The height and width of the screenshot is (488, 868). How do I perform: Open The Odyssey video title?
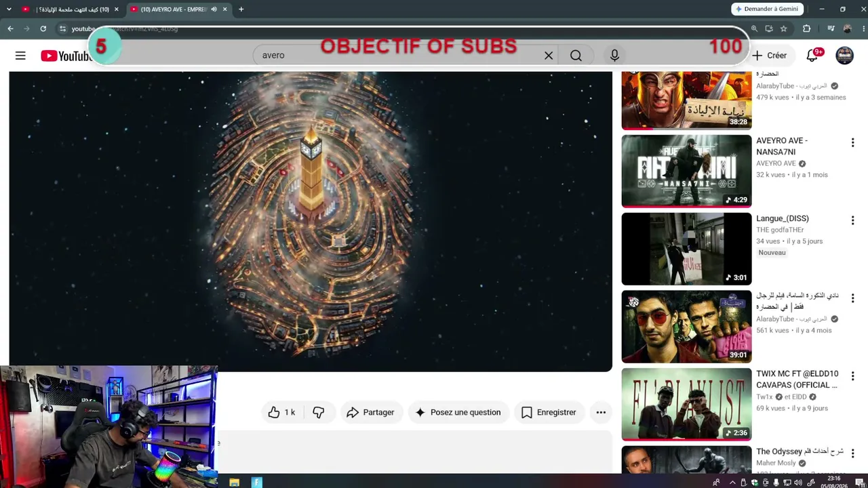pos(800,451)
